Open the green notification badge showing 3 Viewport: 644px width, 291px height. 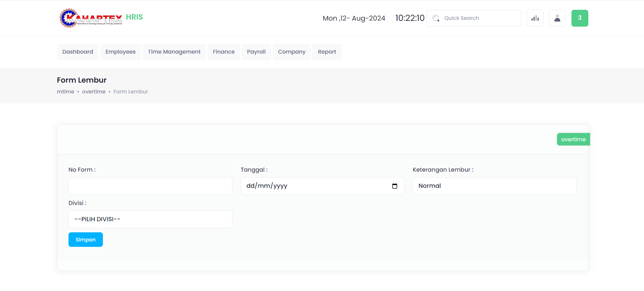(579, 18)
